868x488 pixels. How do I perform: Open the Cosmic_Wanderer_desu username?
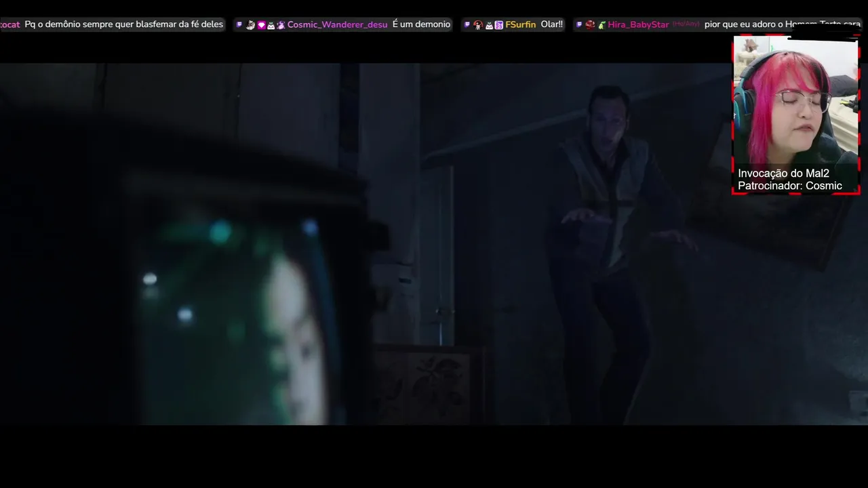(x=337, y=24)
